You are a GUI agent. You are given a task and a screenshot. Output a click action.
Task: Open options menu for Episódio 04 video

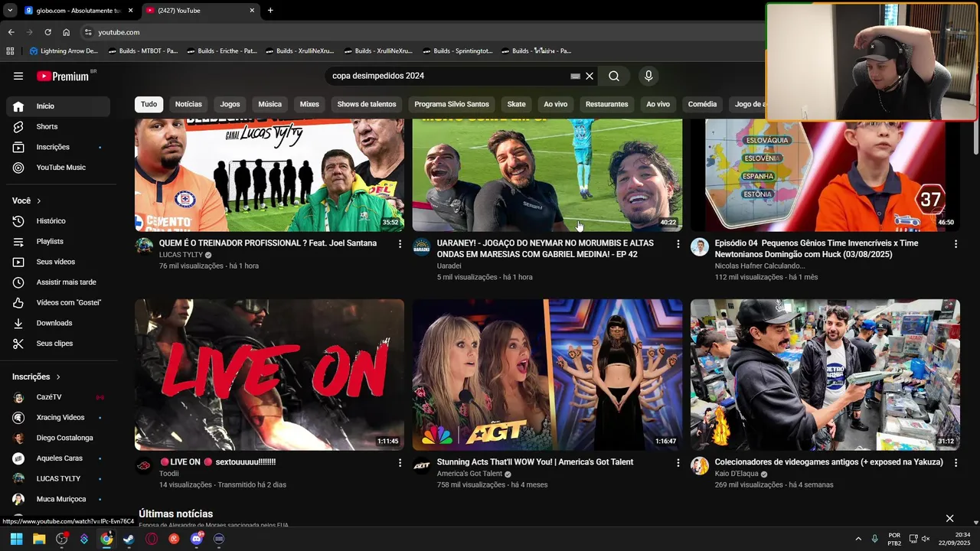[x=955, y=244]
